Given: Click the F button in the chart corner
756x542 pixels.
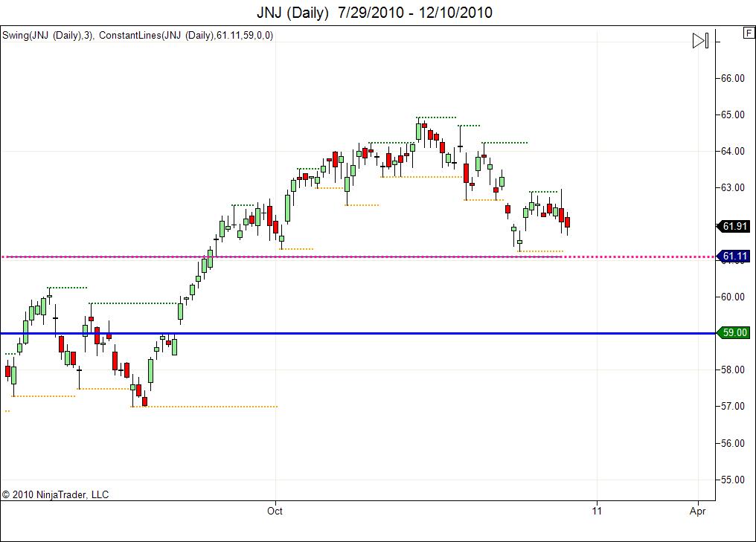Looking at the screenshot, I should click(x=749, y=33).
